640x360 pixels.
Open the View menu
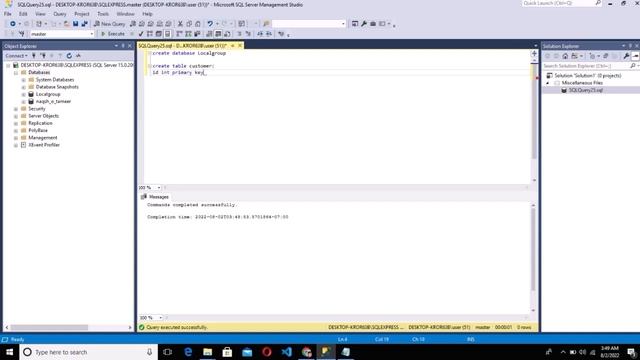coord(40,14)
